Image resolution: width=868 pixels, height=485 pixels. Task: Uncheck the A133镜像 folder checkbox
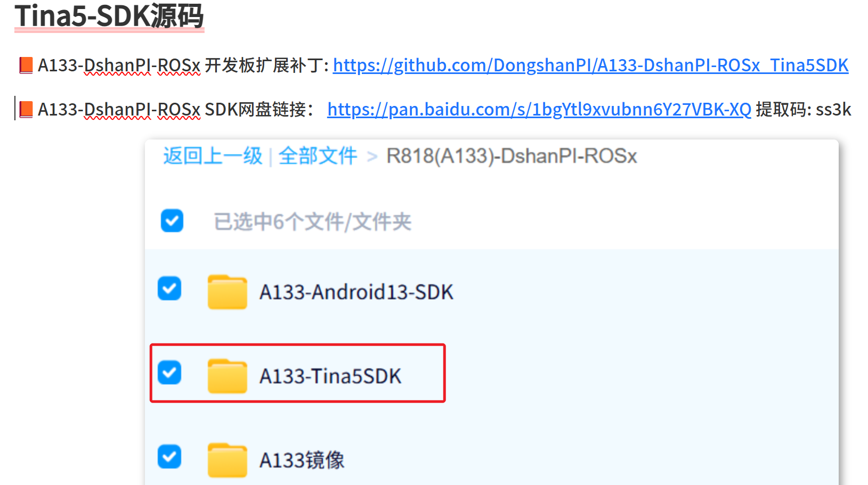[x=169, y=457]
